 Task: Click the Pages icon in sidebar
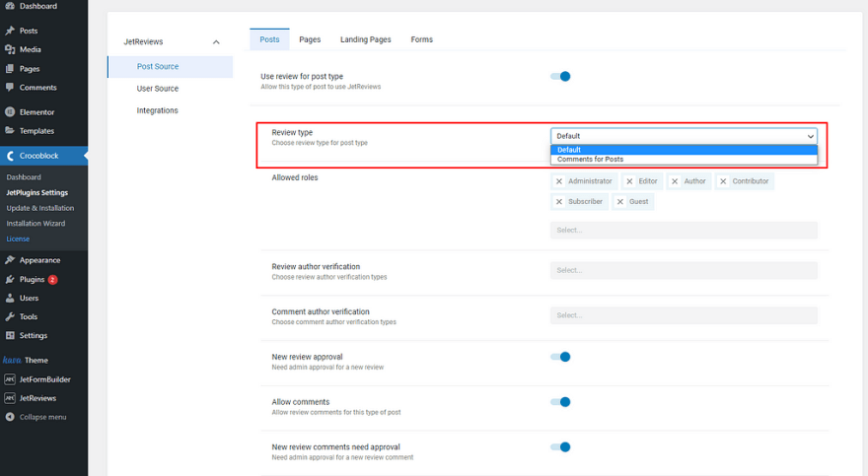pyautogui.click(x=10, y=69)
